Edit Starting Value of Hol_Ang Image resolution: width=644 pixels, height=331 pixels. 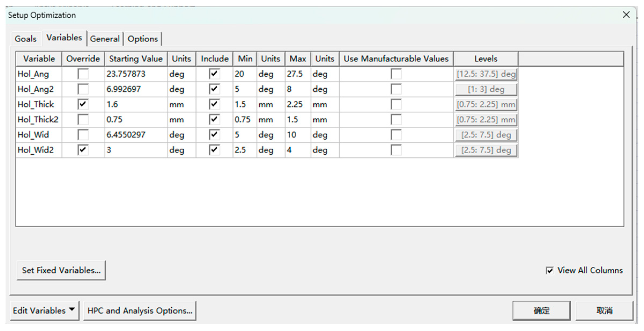pyautogui.click(x=136, y=74)
